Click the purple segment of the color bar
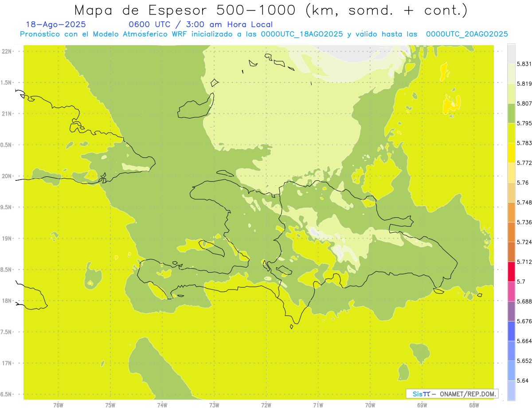The width and height of the screenshot is (532, 411). click(511, 311)
